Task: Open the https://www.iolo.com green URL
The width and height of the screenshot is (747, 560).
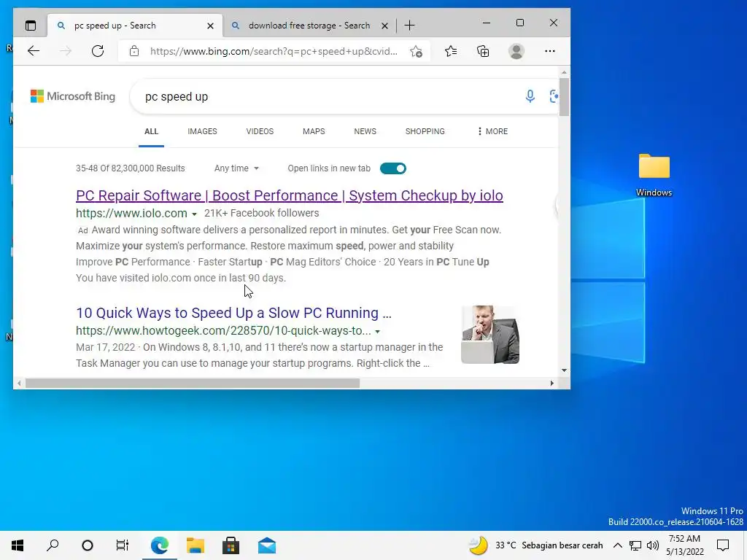Action: 131,214
